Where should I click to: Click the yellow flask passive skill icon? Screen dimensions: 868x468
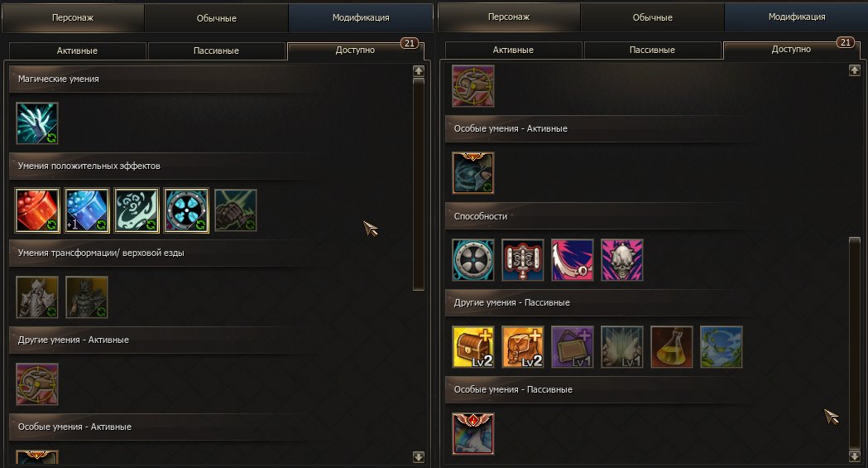click(672, 347)
